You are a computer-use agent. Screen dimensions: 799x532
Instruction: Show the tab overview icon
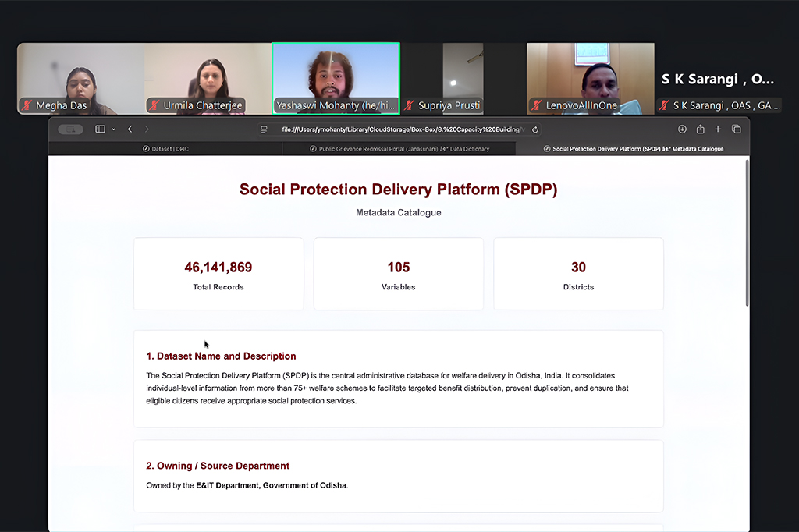pyautogui.click(x=736, y=129)
